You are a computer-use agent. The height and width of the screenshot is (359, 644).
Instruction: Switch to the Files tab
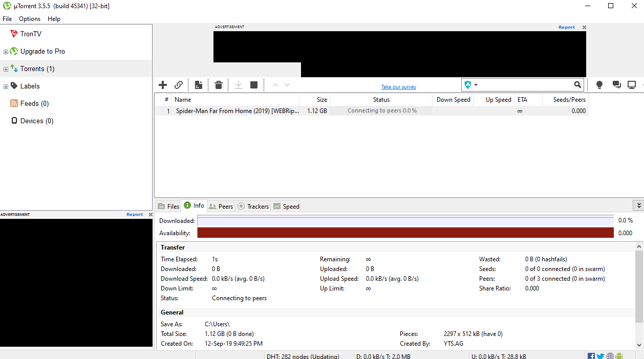(168, 206)
